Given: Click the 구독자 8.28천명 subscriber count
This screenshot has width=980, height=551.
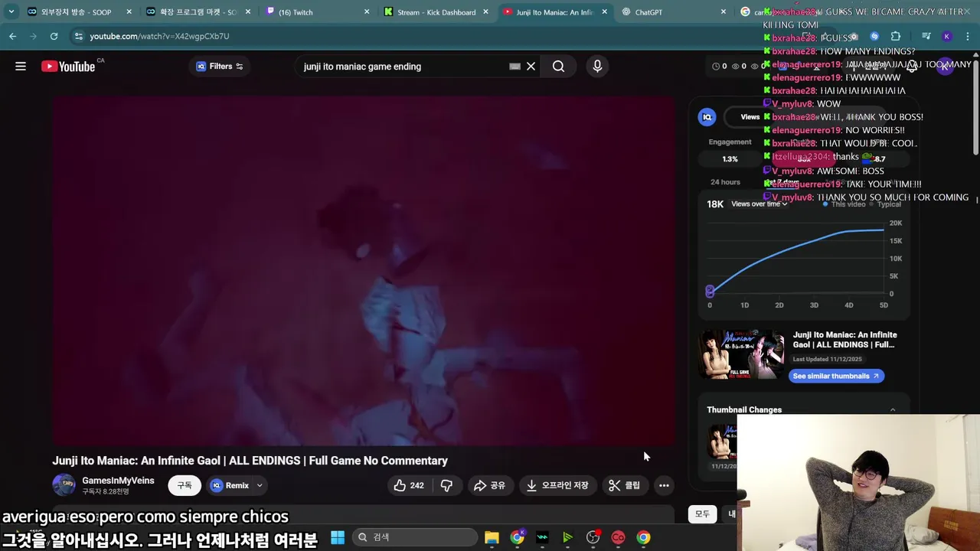Looking at the screenshot, I should (106, 491).
